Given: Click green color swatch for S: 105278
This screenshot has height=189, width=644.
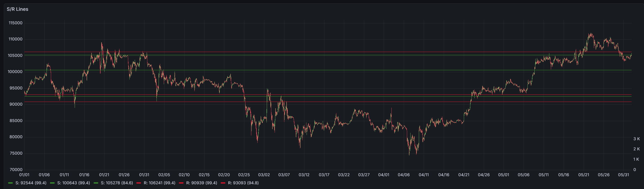Looking at the screenshot, I should 96,183.
